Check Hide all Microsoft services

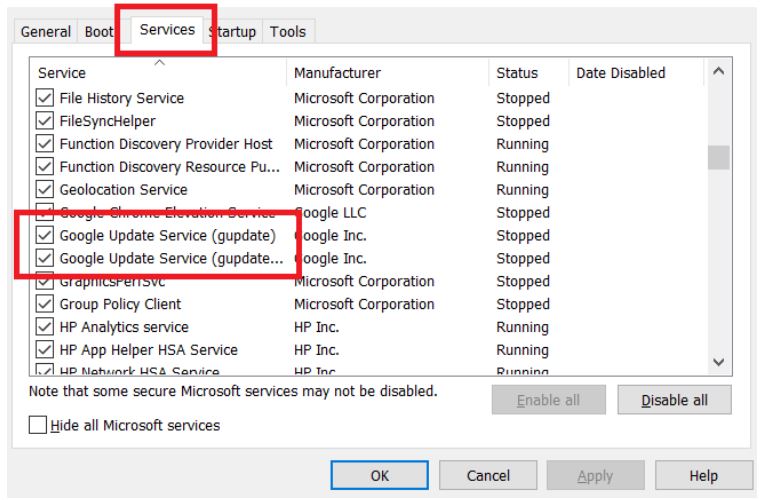click(37, 425)
